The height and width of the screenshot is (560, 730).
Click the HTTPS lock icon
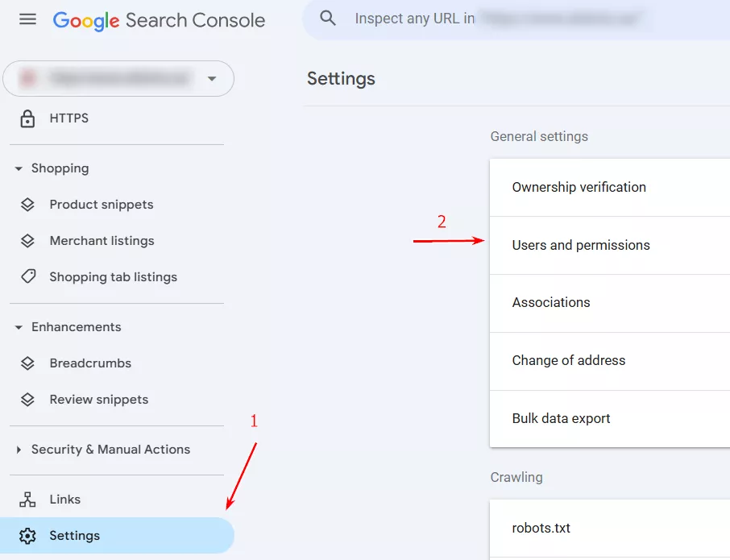pyautogui.click(x=28, y=118)
